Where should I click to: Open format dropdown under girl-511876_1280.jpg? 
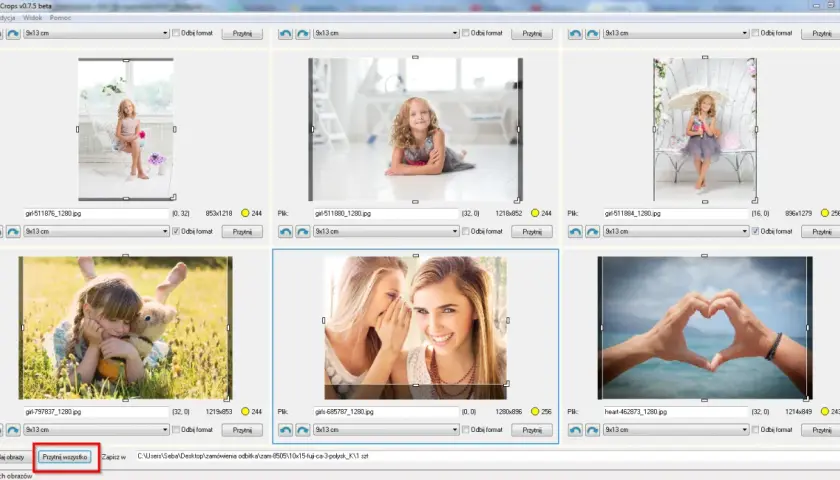pyautogui.click(x=96, y=231)
